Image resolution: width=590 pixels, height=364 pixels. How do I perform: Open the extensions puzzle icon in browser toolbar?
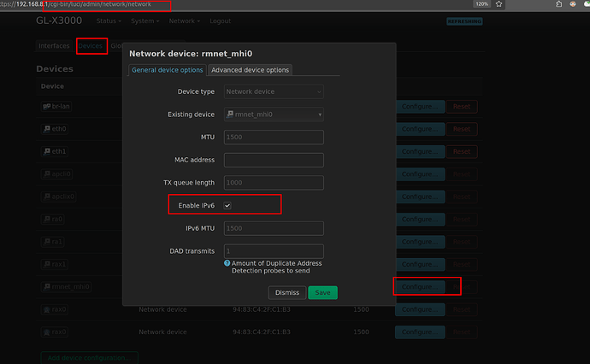point(558,4)
